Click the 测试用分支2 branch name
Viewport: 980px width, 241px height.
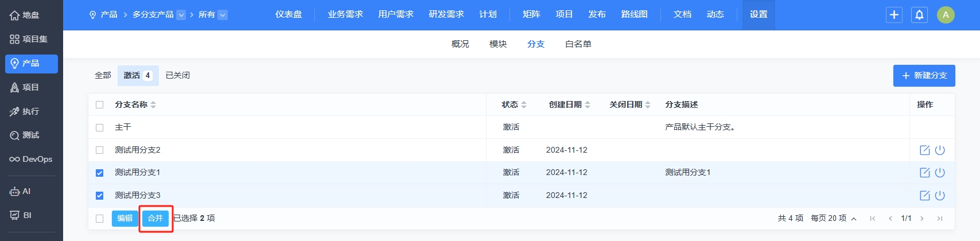[x=138, y=150]
